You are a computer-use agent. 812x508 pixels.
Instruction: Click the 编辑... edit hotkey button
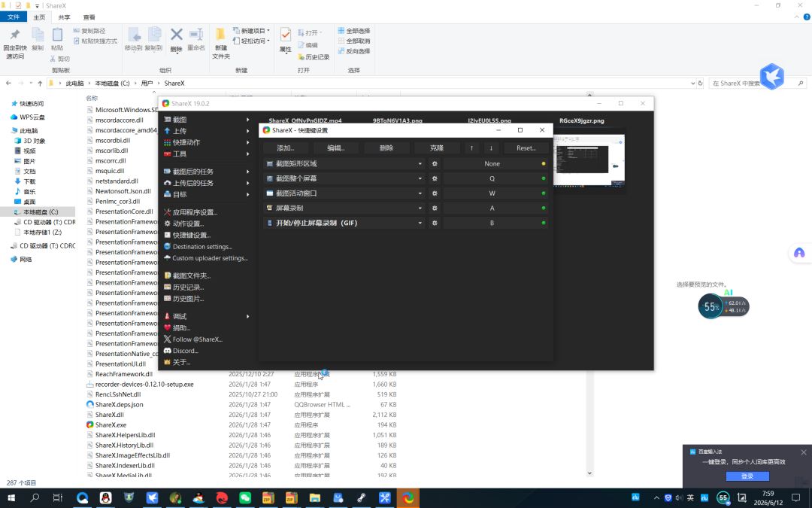tap(335, 148)
